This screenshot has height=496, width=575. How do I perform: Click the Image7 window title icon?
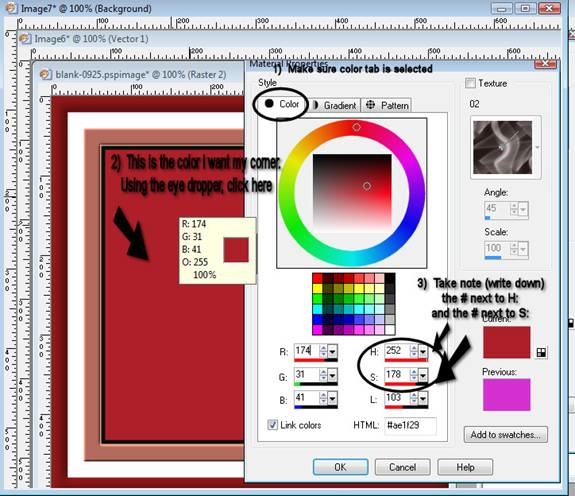(x=11, y=8)
